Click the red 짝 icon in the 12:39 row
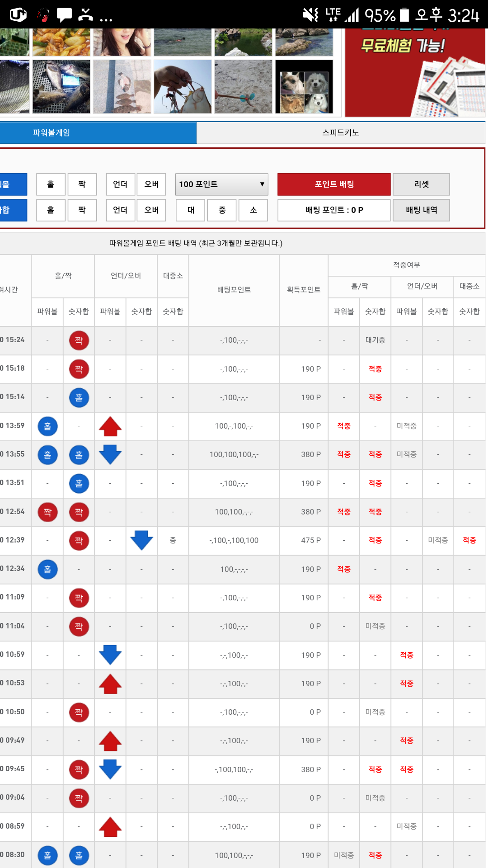 click(79, 541)
